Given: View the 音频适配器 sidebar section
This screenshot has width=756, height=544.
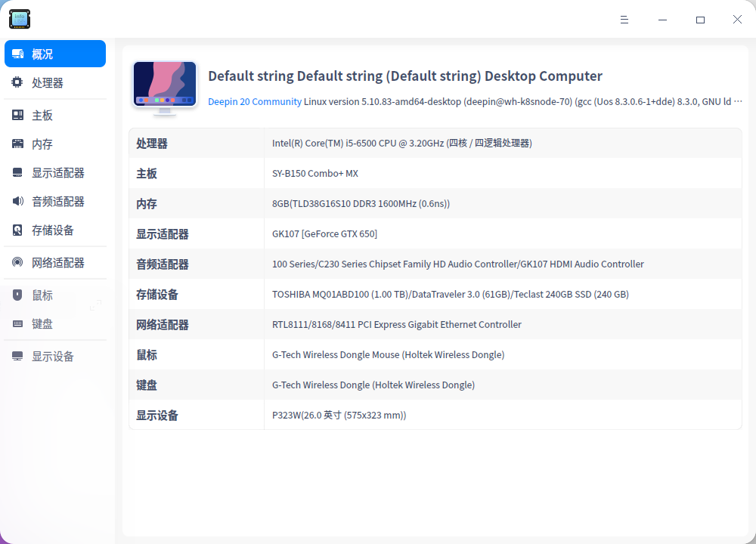Looking at the screenshot, I should [55, 201].
